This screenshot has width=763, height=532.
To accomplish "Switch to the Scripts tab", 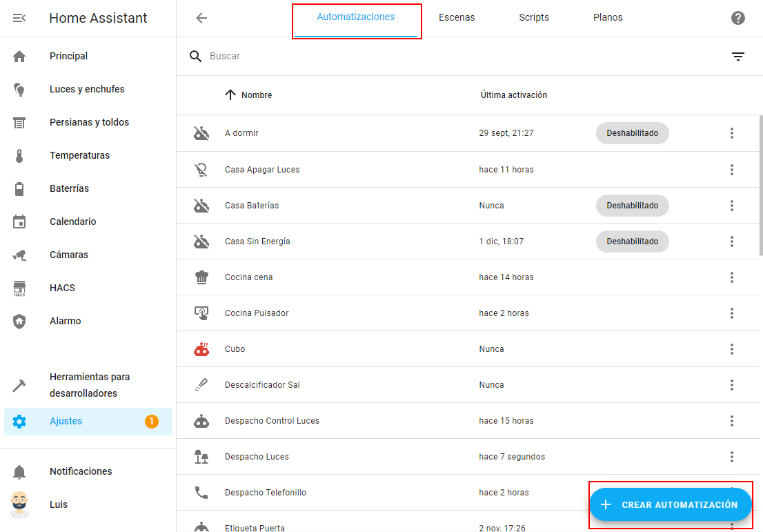I will (x=534, y=18).
